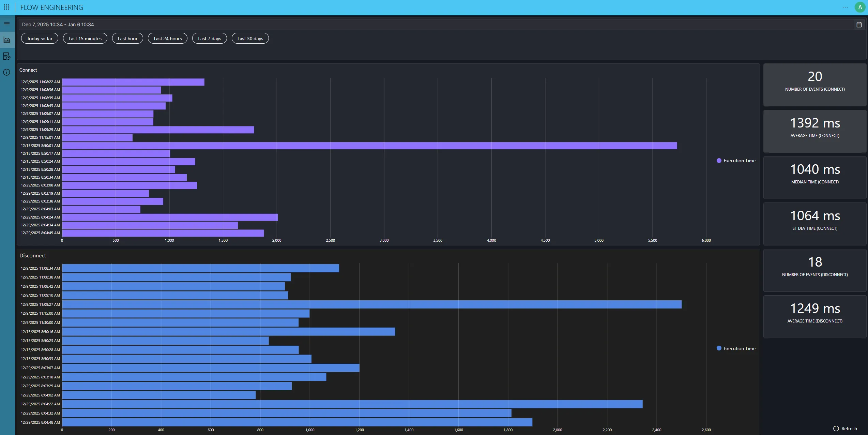
Task: Click Disconnect label 12/15/2025 8:50:33 AM
Action: [40, 359]
